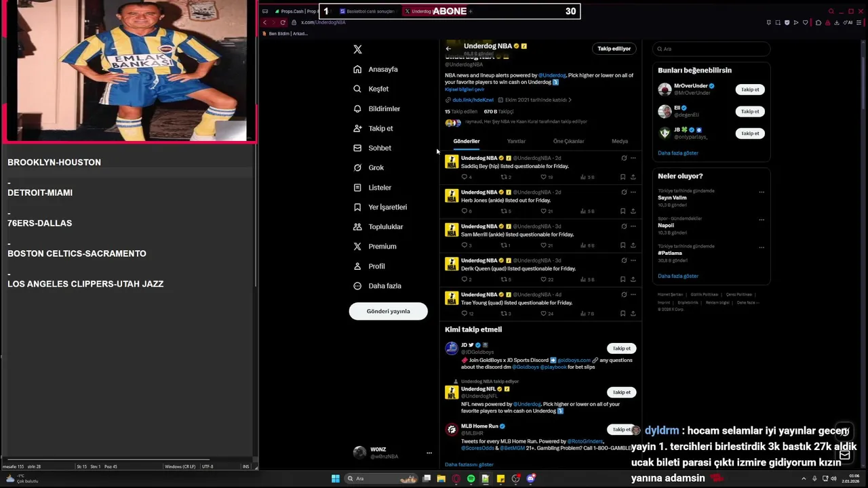The width and height of the screenshot is (868, 488).
Task: Open more options on Derik Queen post
Action: tap(633, 260)
